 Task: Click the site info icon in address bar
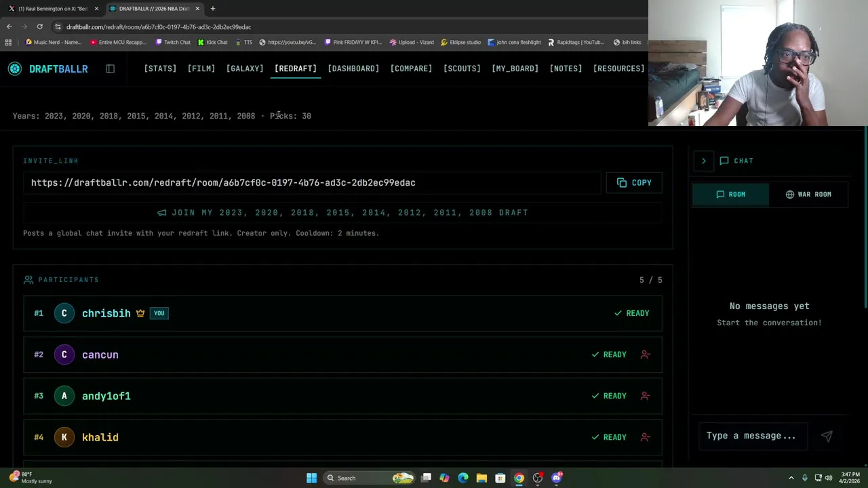[58, 26]
